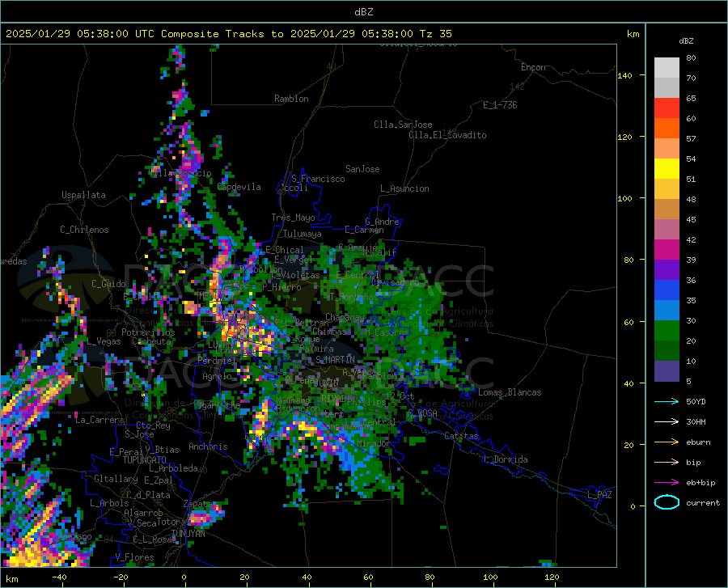Click the 'Mirador' map label
The height and width of the screenshot is (588, 728).
point(374,443)
